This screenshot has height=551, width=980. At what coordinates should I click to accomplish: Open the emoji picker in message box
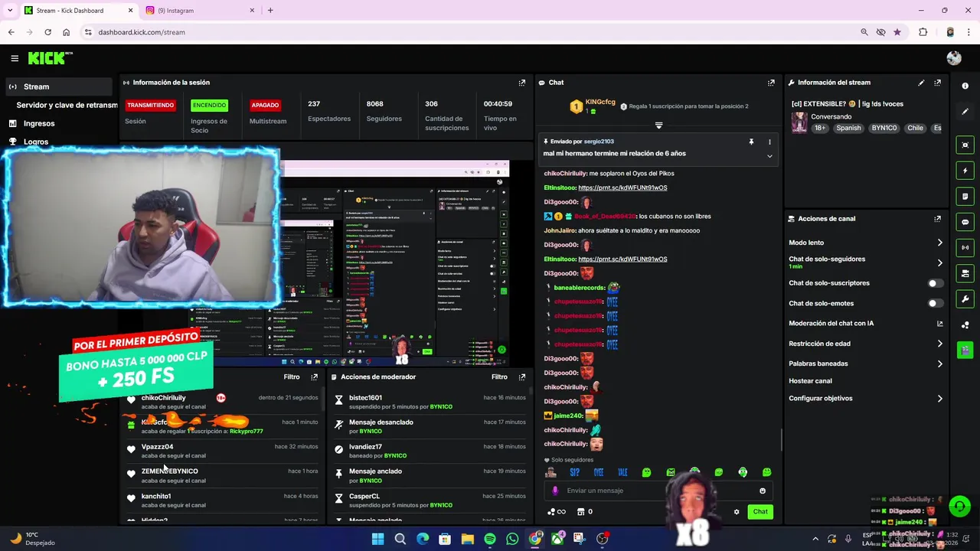tap(762, 491)
